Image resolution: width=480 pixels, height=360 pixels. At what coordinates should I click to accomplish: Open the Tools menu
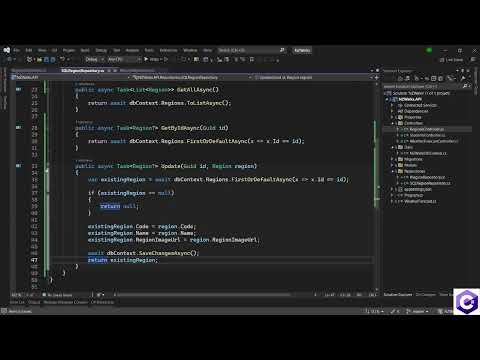[149, 50]
